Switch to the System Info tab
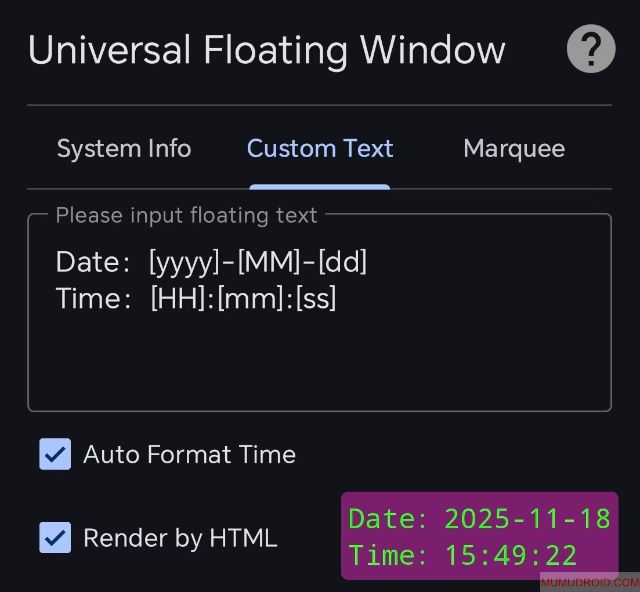The height and width of the screenshot is (592, 640). [x=124, y=149]
